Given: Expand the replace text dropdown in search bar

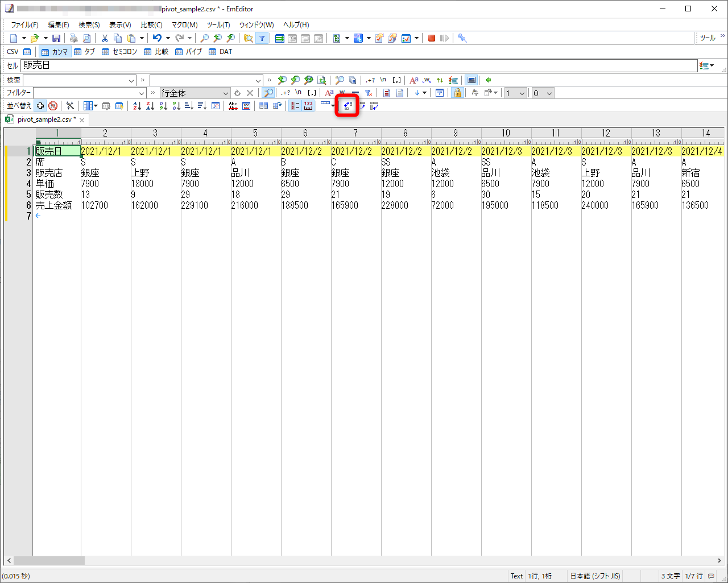Looking at the screenshot, I should point(258,80).
